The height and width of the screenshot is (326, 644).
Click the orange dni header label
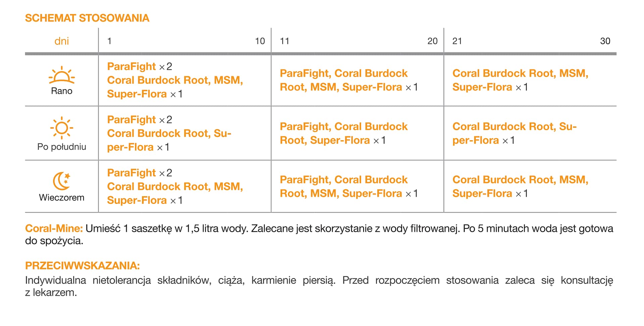point(62,41)
